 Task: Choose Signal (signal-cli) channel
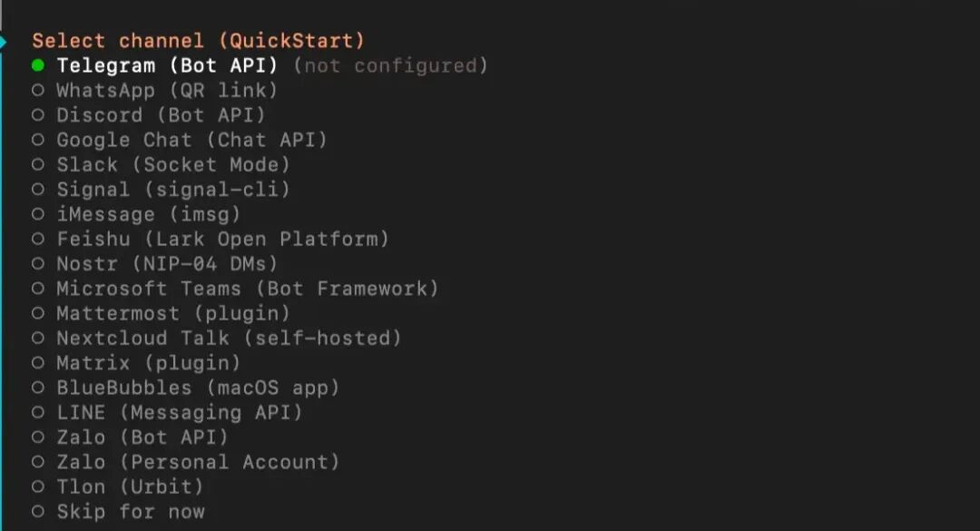tap(172, 189)
